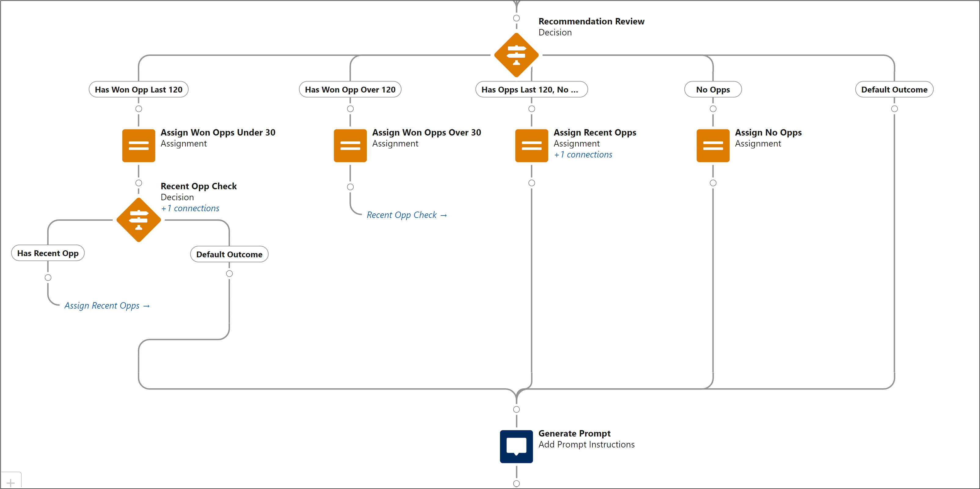Select the Assign Won Opps Over 30 assignment icon
This screenshot has height=489, width=980.
(x=350, y=146)
